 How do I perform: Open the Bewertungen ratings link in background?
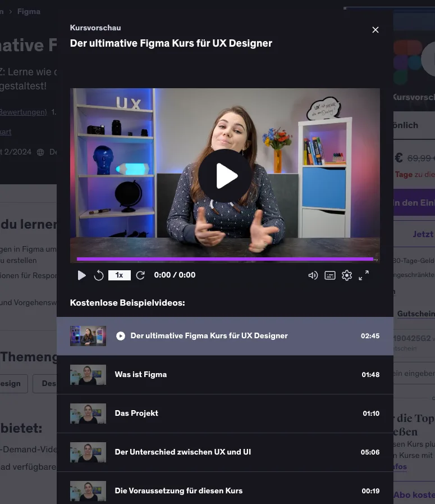click(23, 112)
